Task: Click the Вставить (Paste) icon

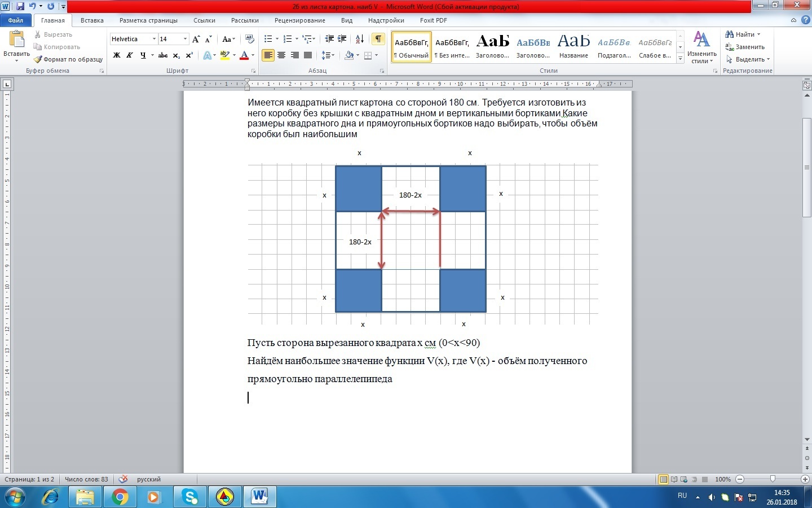Action: (x=16, y=40)
